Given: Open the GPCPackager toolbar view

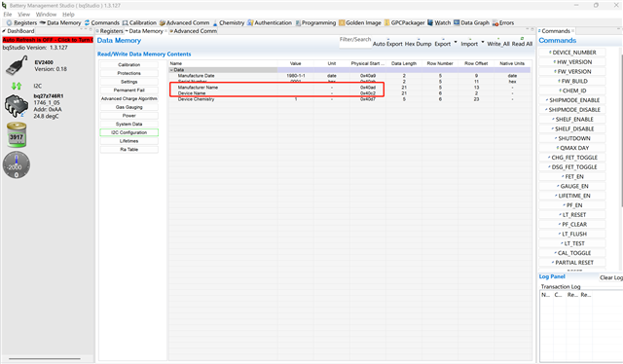Looking at the screenshot, I should (x=405, y=23).
